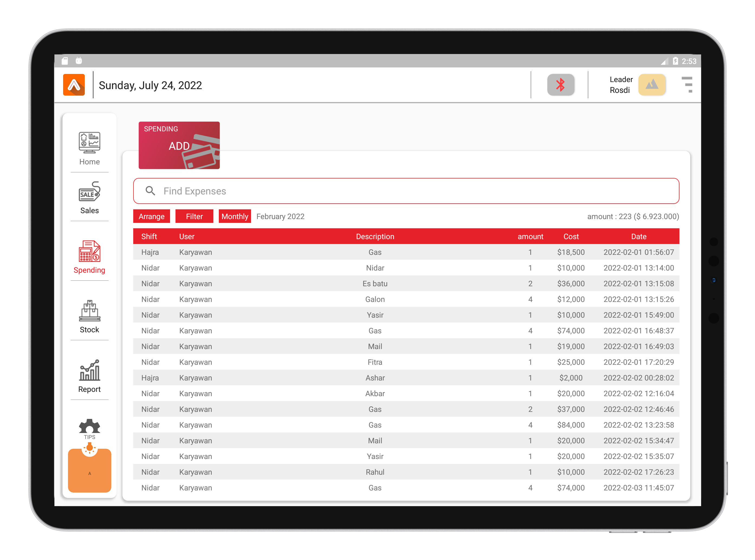Screen dimensions: 755x560
Task: Go to the Sales section
Action: 89,192
